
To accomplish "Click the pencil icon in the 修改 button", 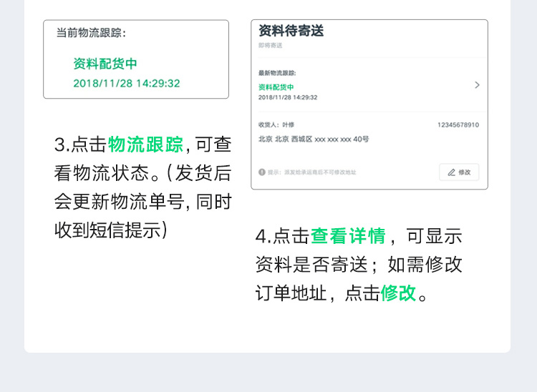I will coord(451,172).
